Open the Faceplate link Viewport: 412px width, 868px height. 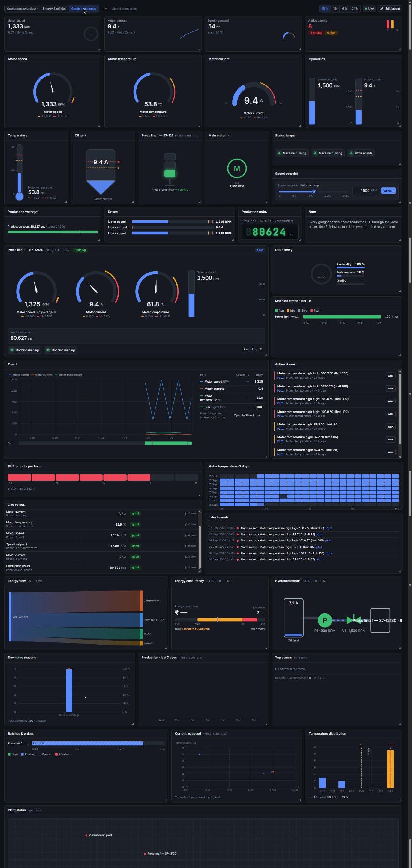point(253,349)
